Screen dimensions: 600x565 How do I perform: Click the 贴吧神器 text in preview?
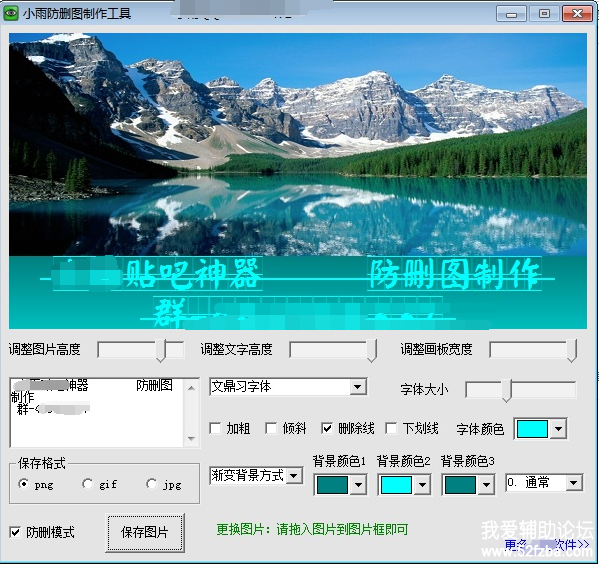pyautogui.click(x=192, y=274)
